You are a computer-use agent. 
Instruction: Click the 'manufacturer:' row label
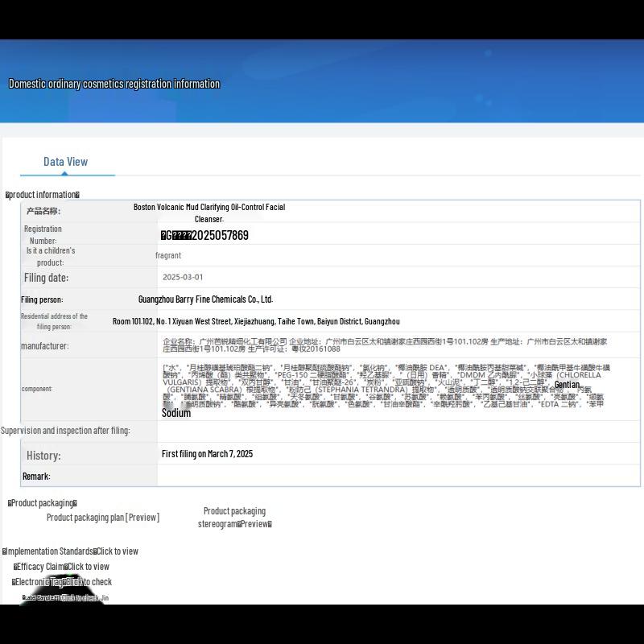point(45,346)
